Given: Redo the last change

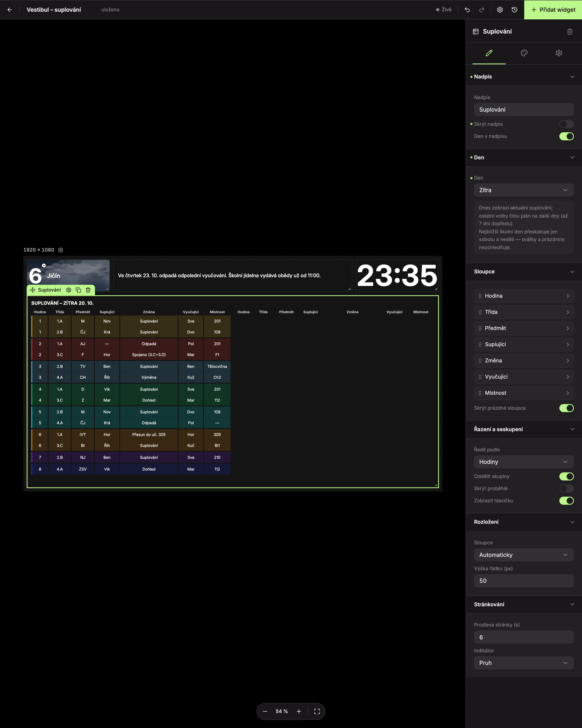Looking at the screenshot, I should coord(482,10).
